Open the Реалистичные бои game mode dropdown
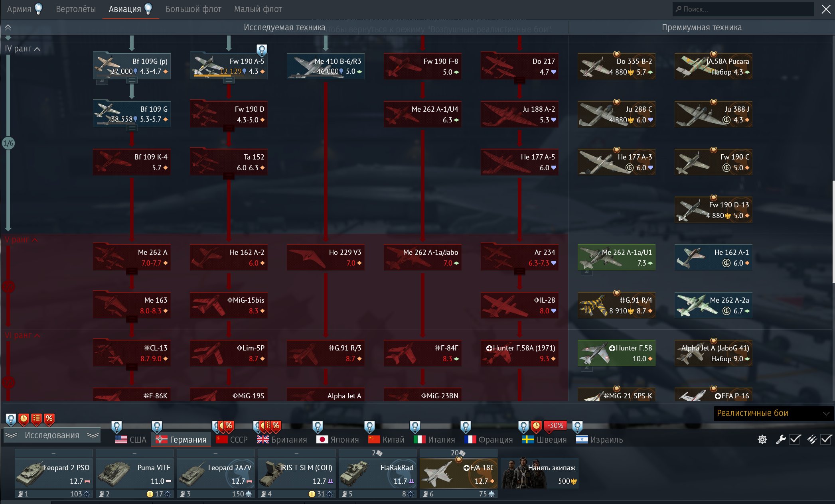The width and height of the screenshot is (835, 504). (773, 413)
